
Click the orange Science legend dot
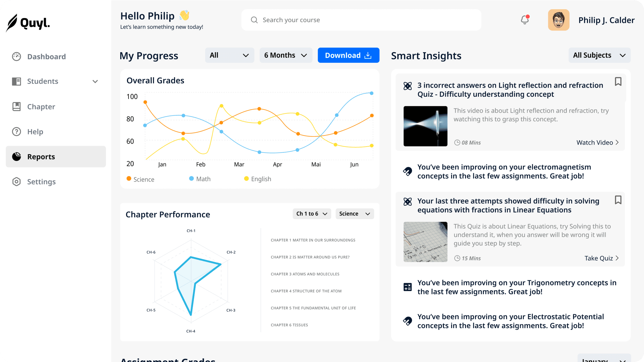129,179
